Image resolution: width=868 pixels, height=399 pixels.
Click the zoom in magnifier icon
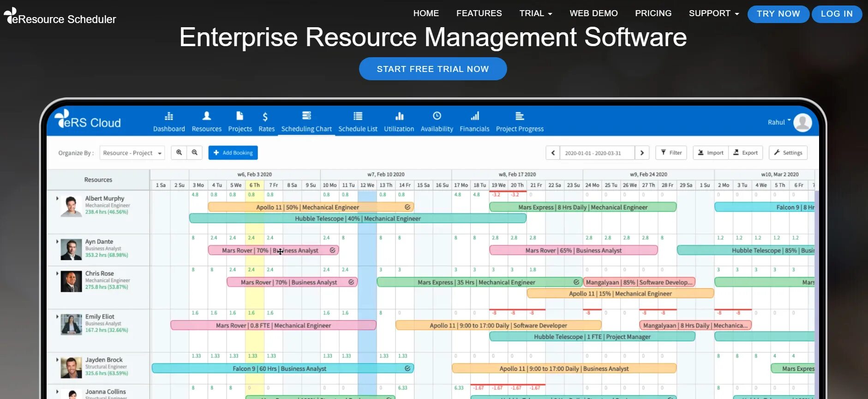point(179,153)
